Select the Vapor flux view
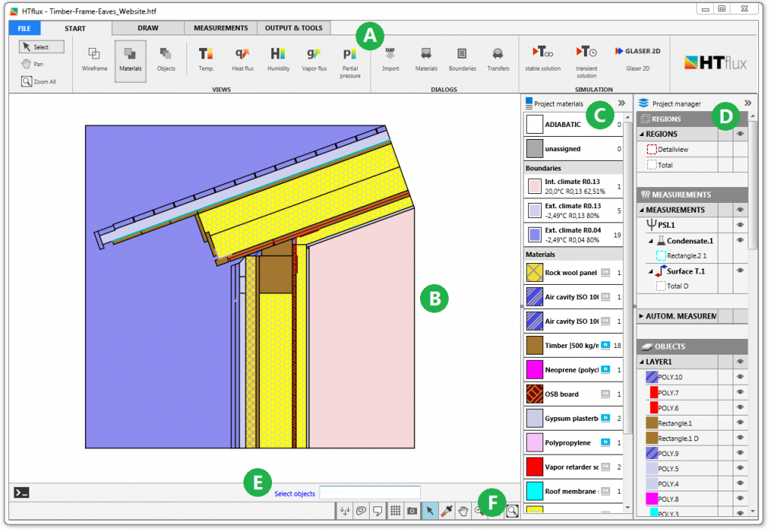 pyautogui.click(x=314, y=60)
